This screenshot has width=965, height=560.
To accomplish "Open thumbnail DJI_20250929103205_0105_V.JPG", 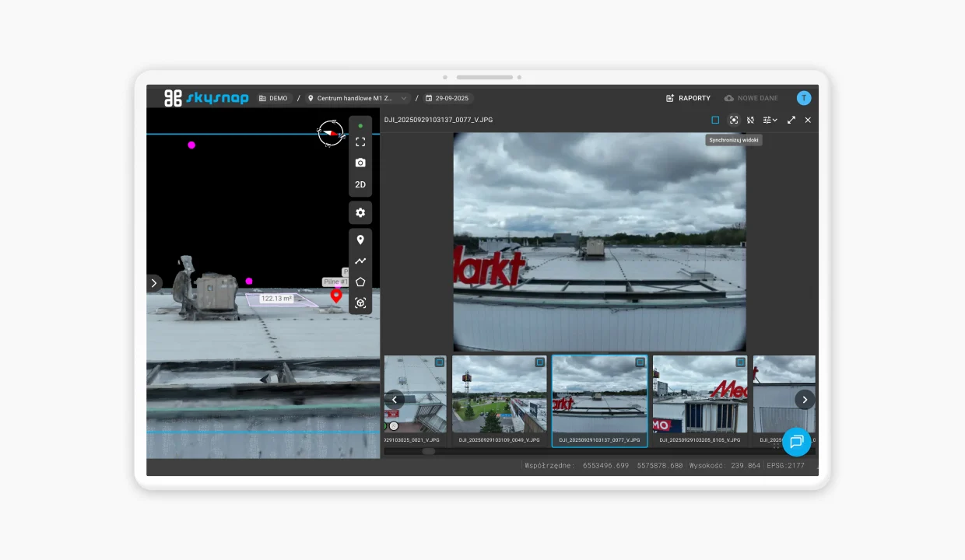I will 700,400.
